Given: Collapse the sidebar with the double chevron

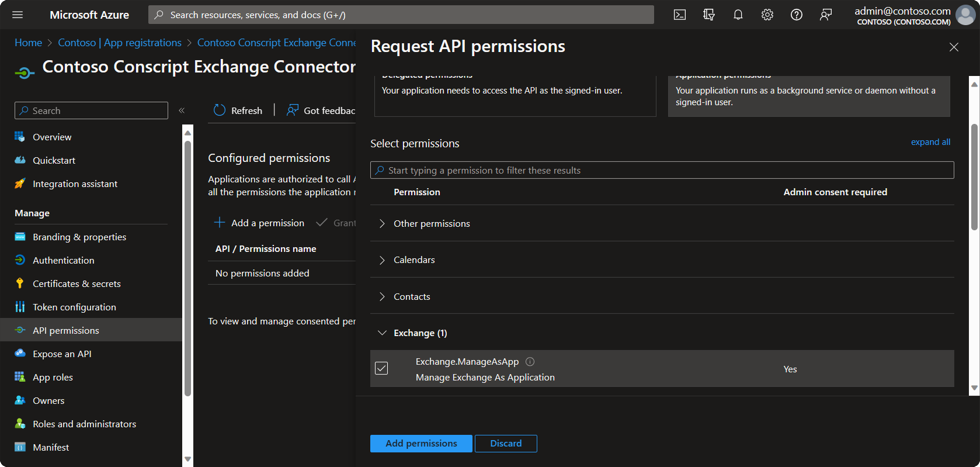Looking at the screenshot, I should tap(182, 110).
